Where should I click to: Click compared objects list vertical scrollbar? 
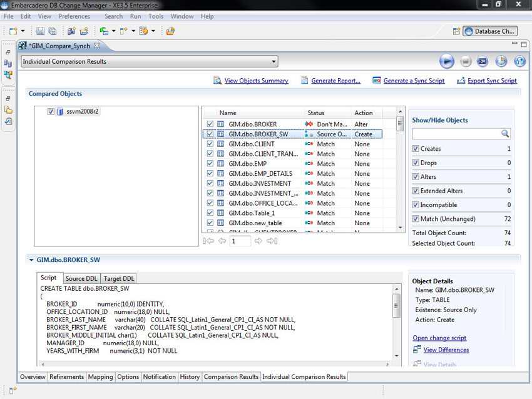400,169
